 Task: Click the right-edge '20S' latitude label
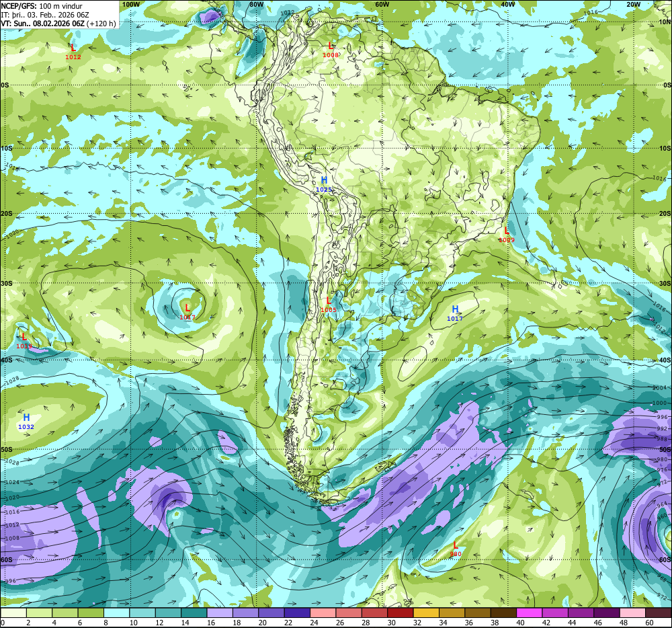pos(665,213)
